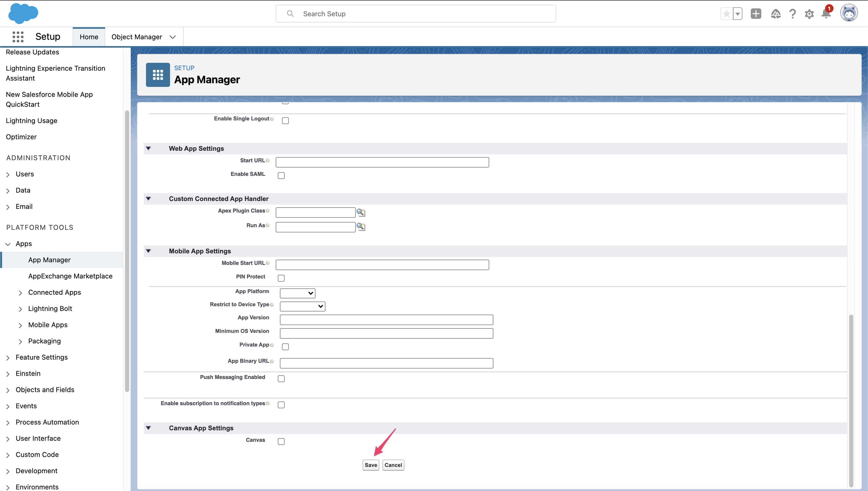
Task: Check Enable subscription to notification types
Action: 281,405
